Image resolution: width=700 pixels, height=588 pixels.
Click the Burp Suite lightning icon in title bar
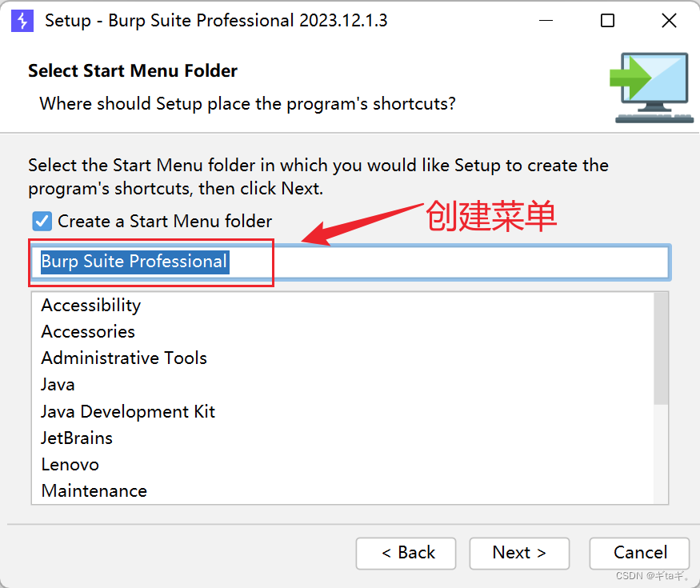click(22, 21)
